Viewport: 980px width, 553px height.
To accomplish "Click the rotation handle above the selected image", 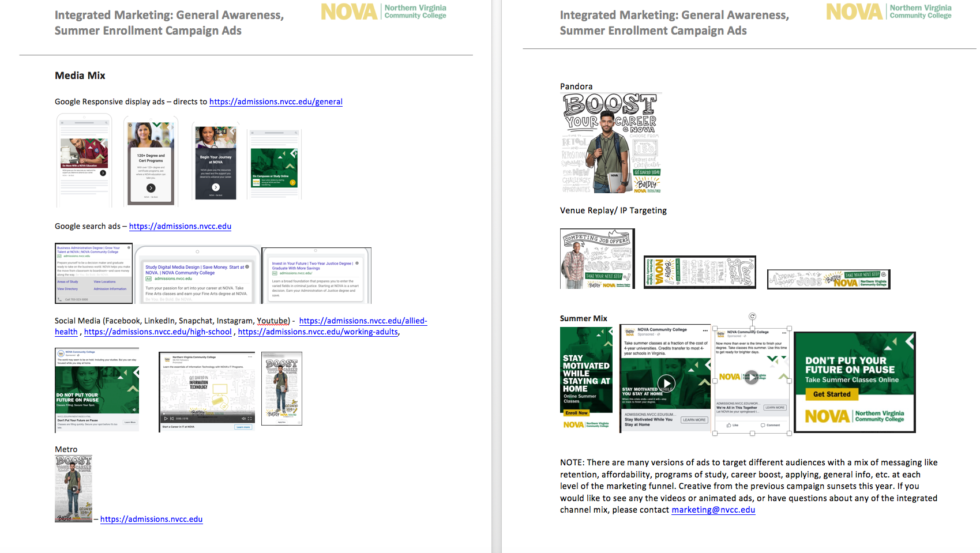I will pos(752,316).
